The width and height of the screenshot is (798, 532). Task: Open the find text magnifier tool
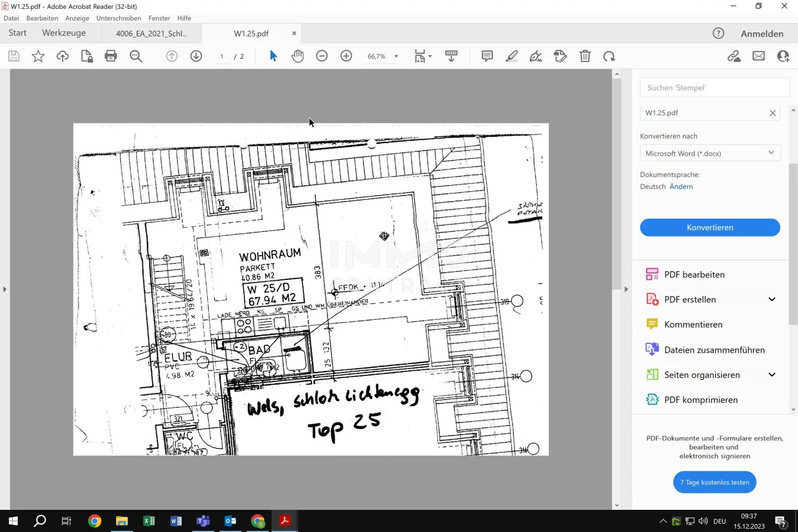(x=136, y=56)
